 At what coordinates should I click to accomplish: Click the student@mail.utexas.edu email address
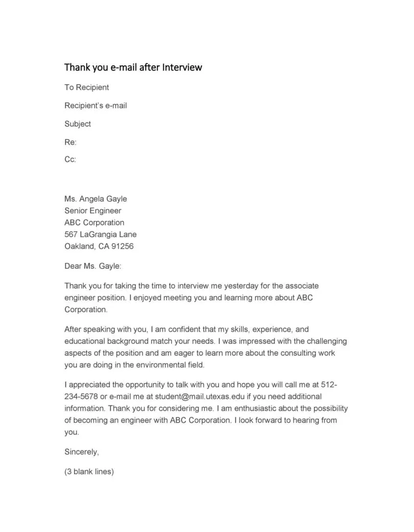[x=190, y=397]
